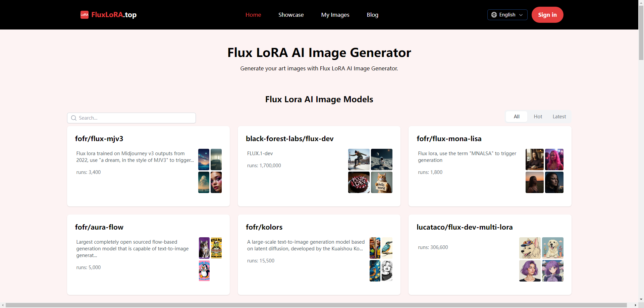Open the lucataco/flux-dev-multi-lora model title
The height and width of the screenshot is (308, 644).
[x=465, y=227]
